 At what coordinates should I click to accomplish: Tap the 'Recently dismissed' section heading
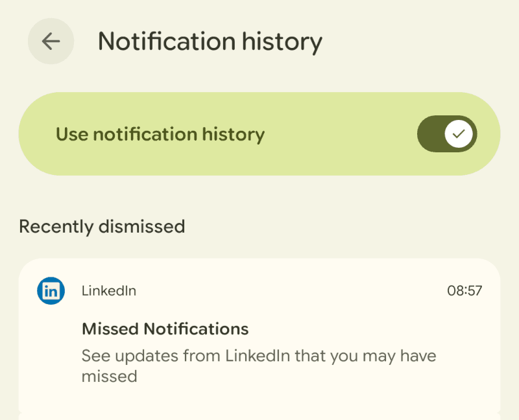coord(102,227)
